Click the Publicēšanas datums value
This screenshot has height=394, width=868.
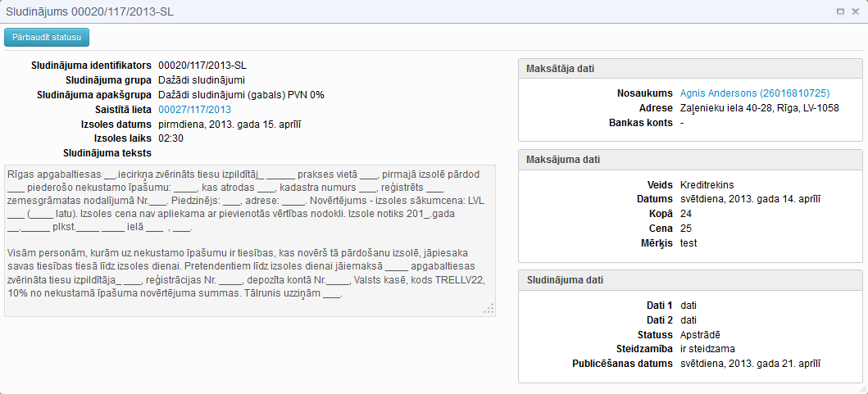coord(750,364)
